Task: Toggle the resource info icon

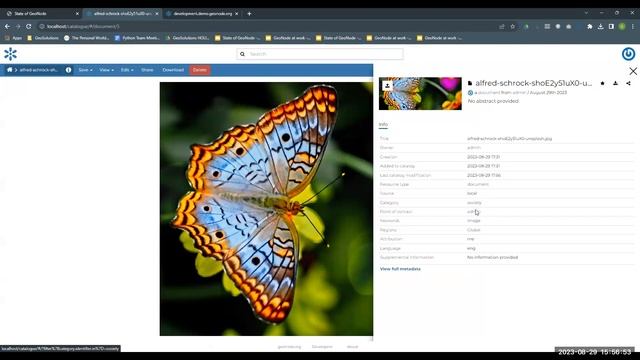Action: click(68, 70)
